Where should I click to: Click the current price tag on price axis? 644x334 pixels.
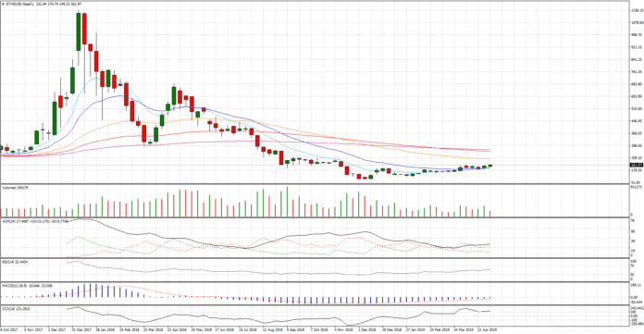click(636, 166)
